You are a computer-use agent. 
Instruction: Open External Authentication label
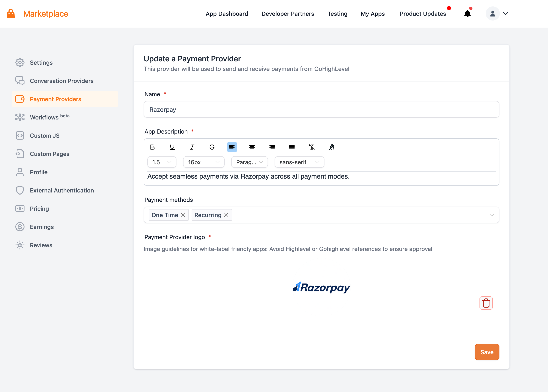point(62,190)
